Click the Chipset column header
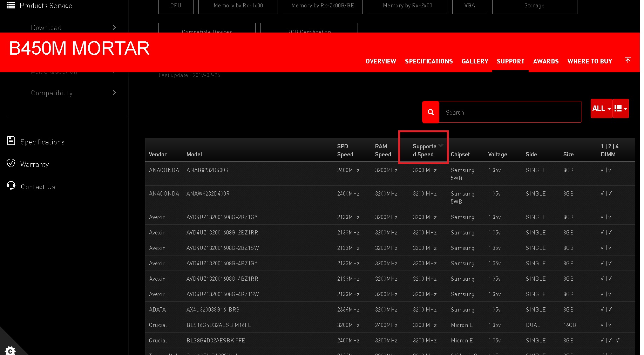The width and height of the screenshot is (644, 355). 460,154
